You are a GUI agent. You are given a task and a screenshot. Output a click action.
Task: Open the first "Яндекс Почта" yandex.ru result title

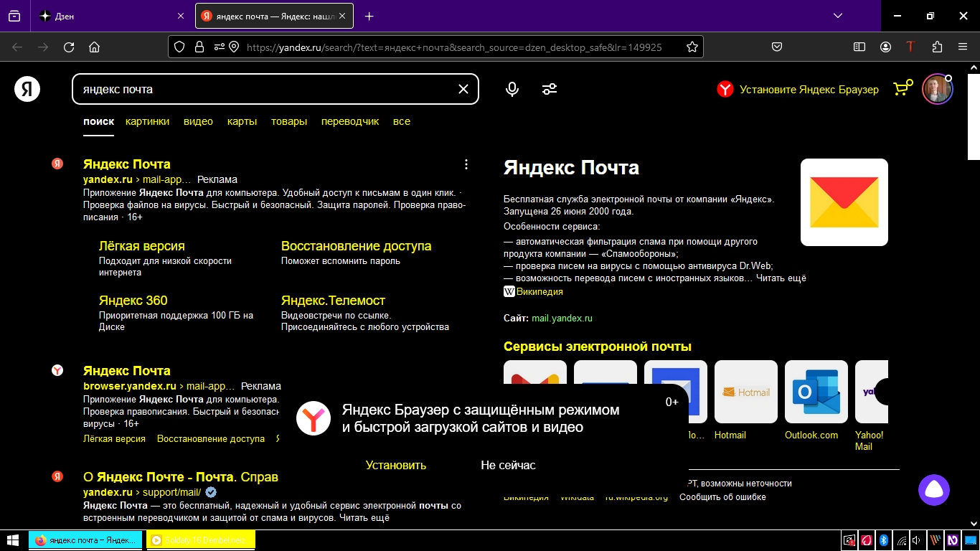point(127,164)
